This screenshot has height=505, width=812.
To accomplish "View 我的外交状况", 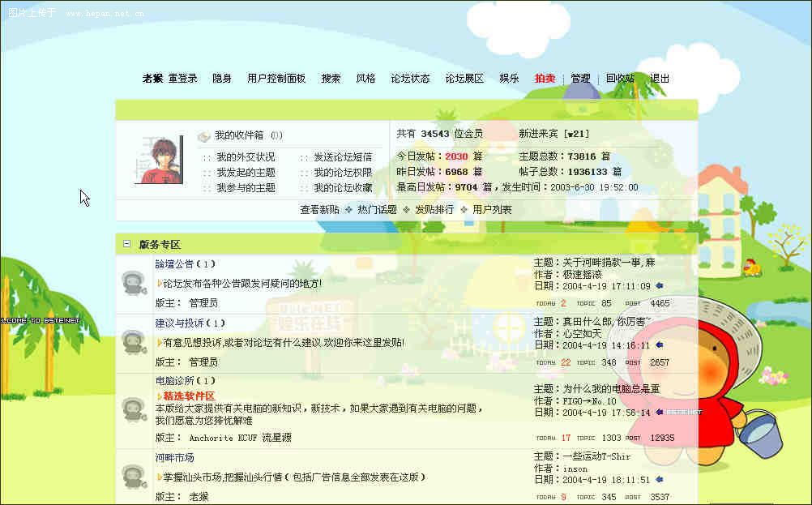I will 246,156.
